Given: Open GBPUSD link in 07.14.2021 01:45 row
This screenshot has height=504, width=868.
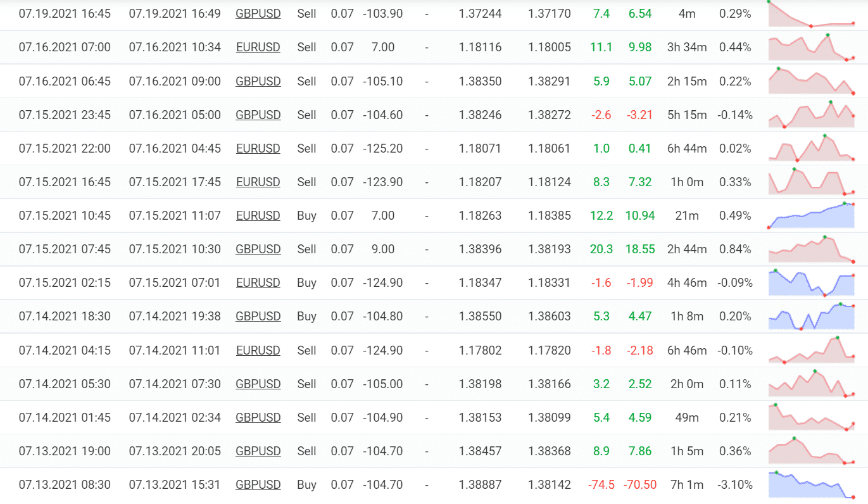Looking at the screenshot, I should click(x=258, y=417).
